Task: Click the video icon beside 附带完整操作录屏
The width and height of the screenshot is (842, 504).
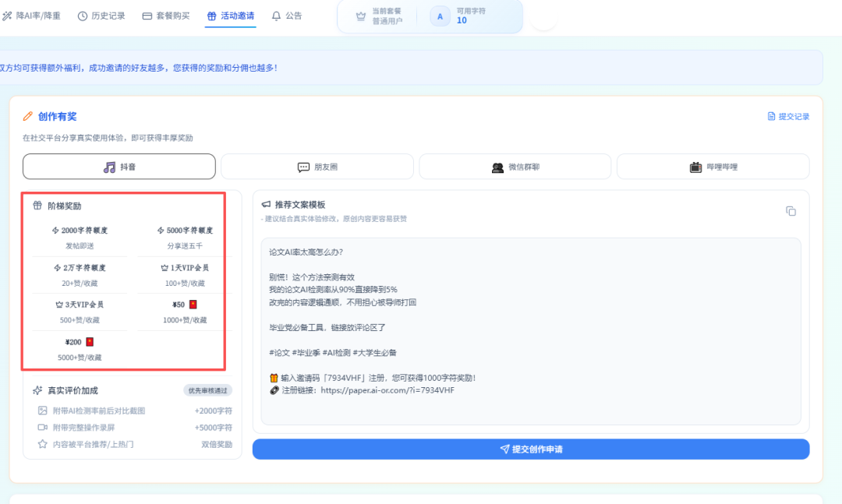Action: point(42,427)
